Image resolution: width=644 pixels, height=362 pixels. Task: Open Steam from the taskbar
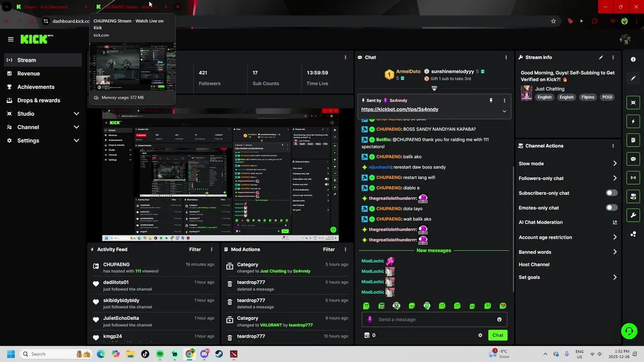[x=219, y=354]
